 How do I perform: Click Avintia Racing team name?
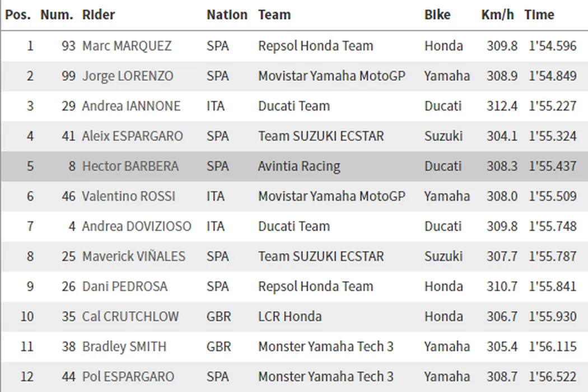pos(299,166)
